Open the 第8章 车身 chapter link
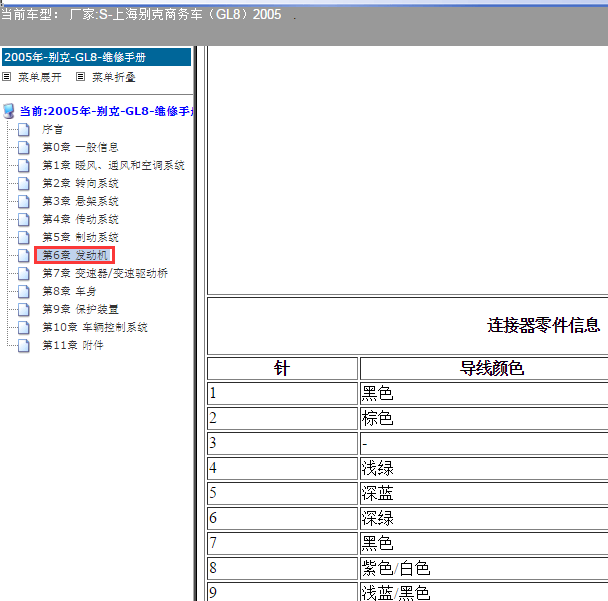This screenshot has width=608, height=601. [69, 291]
